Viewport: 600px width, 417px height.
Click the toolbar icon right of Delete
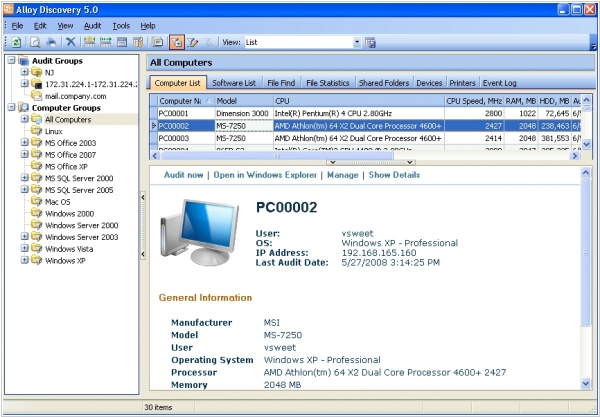tap(90, 42)
